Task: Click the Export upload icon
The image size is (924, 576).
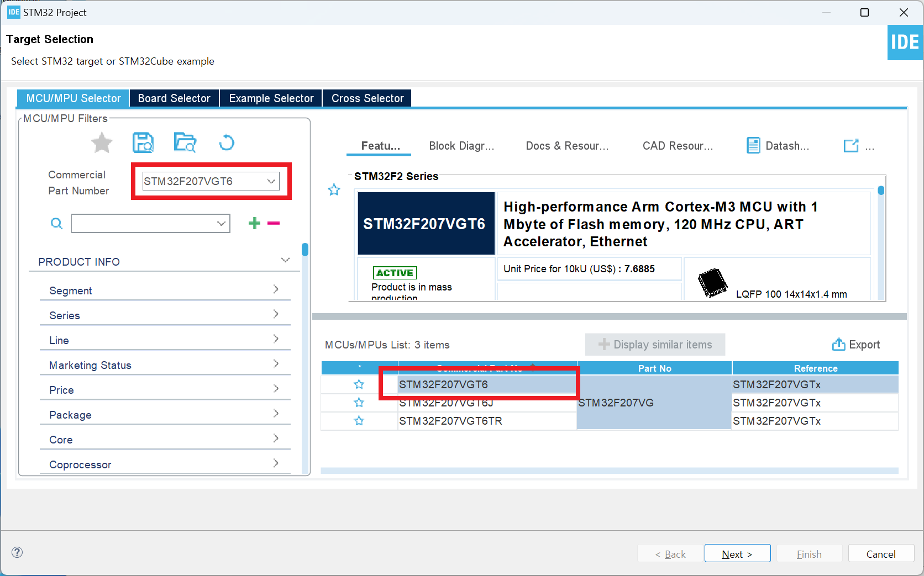Action: [x=838, y=344]
